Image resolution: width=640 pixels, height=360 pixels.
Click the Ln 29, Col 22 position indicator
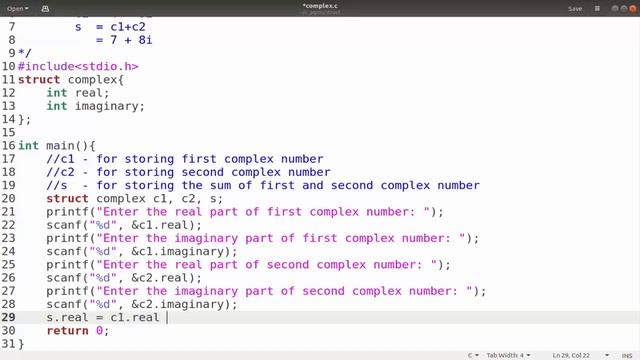point(571,356)
